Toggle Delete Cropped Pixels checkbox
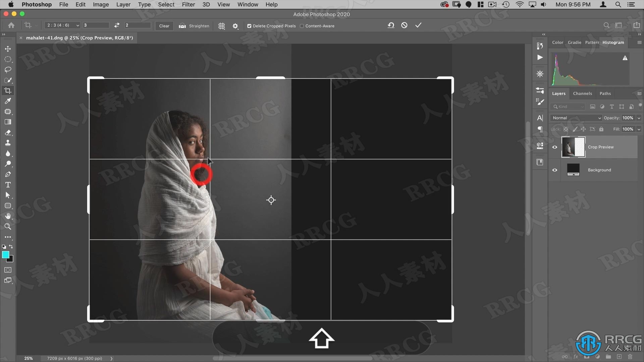This screenshot has height=362, width=644. (249, 25)
